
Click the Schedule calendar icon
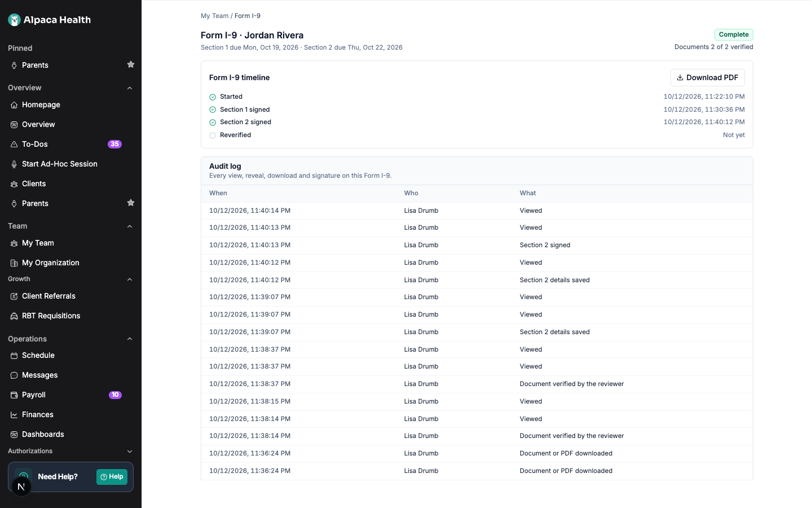pyautogui.click(x=14, y=356)
